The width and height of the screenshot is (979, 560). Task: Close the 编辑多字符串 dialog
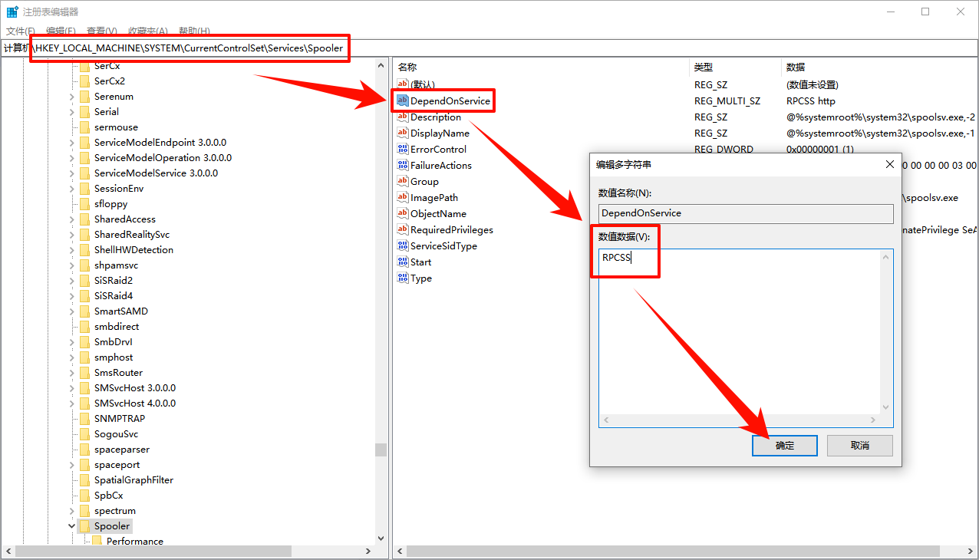pos(889,164)
